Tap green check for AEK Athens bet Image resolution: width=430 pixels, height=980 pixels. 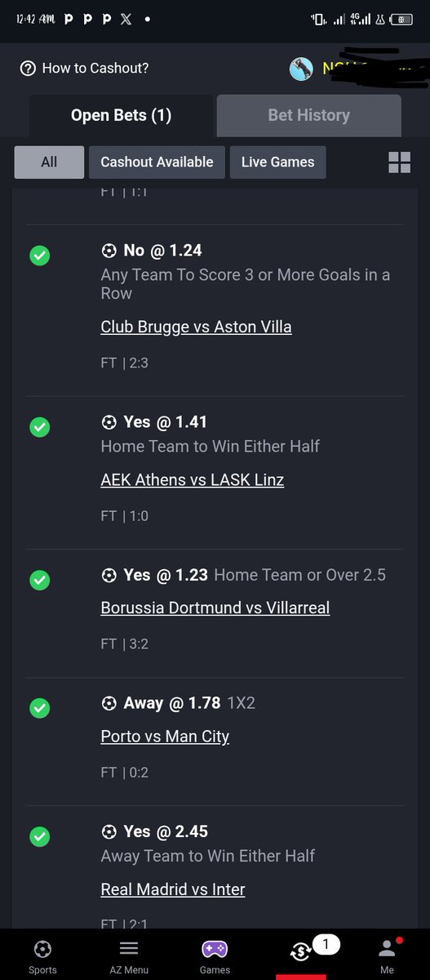coord(39,427)
